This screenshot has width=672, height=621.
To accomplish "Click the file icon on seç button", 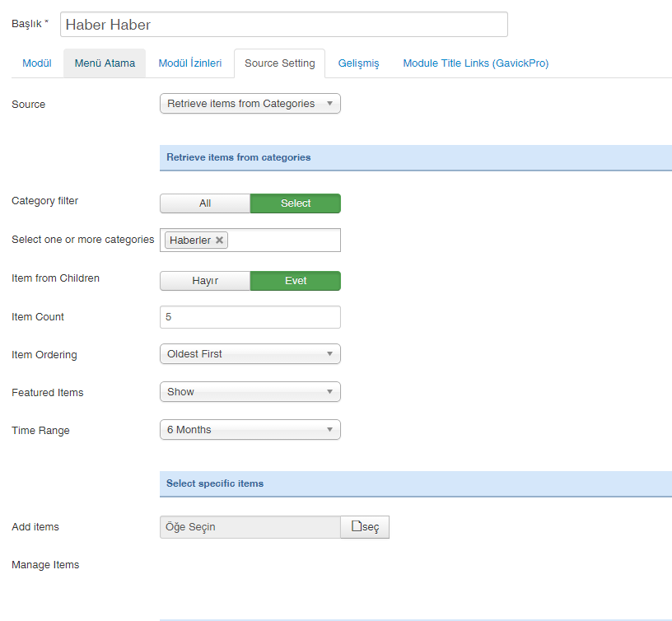I will [357, 527].
